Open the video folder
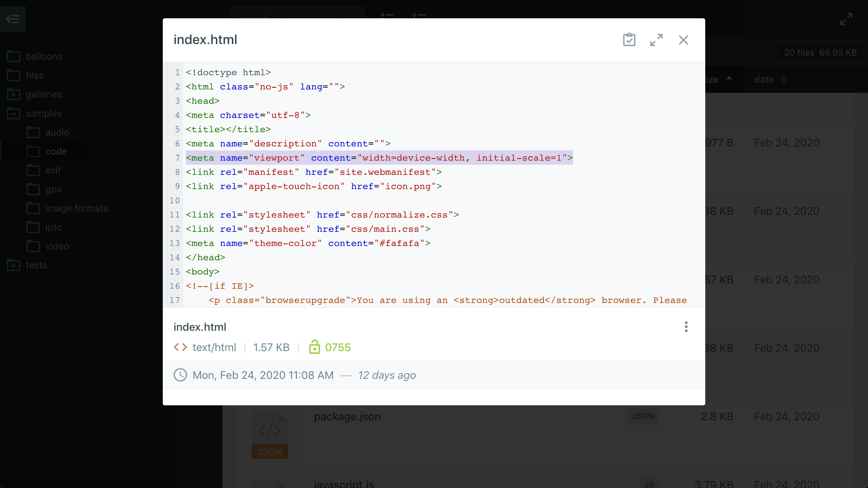868x488 pixels. point(57,246)
